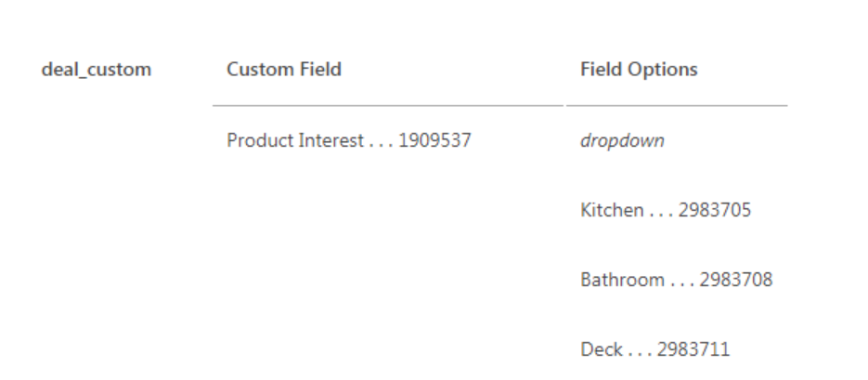Screen dimensions: 868x380
Task: Click the field ID 1909537
Action: coord(434,142)
